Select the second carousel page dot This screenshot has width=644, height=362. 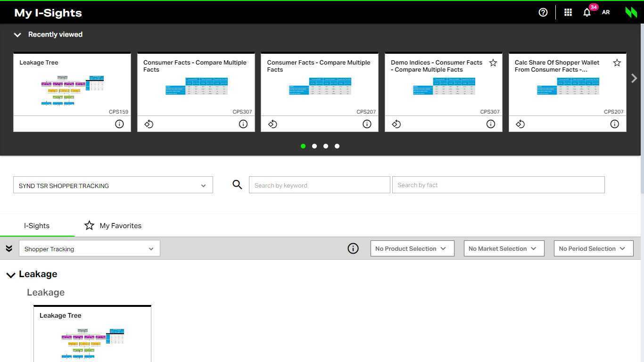[x=314, y=146]
